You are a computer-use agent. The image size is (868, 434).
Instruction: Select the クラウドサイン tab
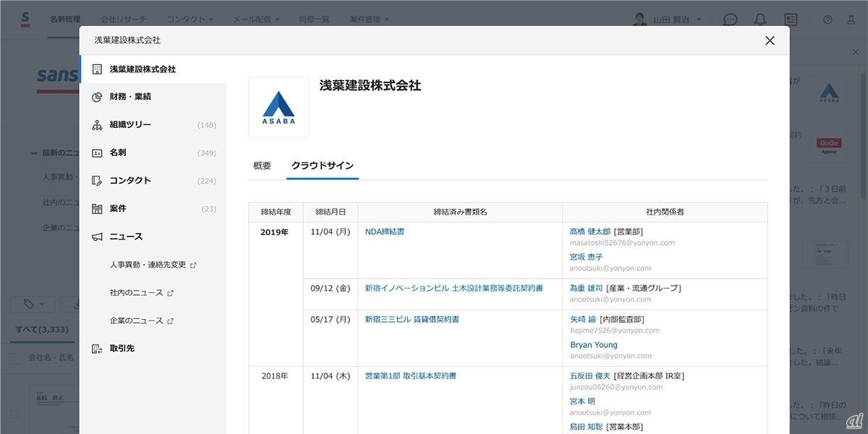(x=322, y=166)
